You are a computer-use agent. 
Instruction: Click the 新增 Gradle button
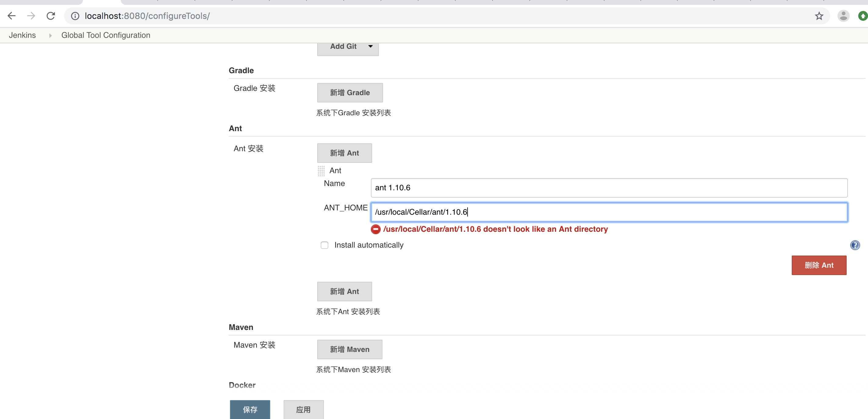350,93
